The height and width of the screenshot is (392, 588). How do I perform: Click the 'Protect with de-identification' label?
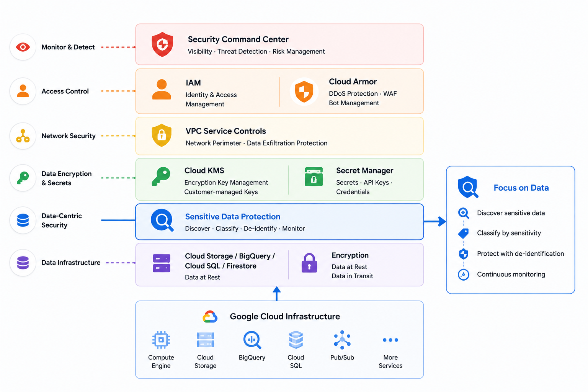(x=520, y=254)
